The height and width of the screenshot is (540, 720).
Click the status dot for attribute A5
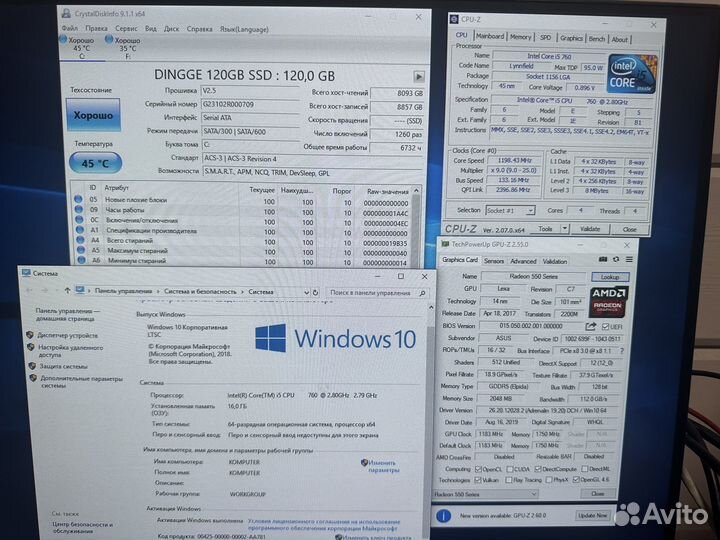pyautogui.click(x=81, y=250)
